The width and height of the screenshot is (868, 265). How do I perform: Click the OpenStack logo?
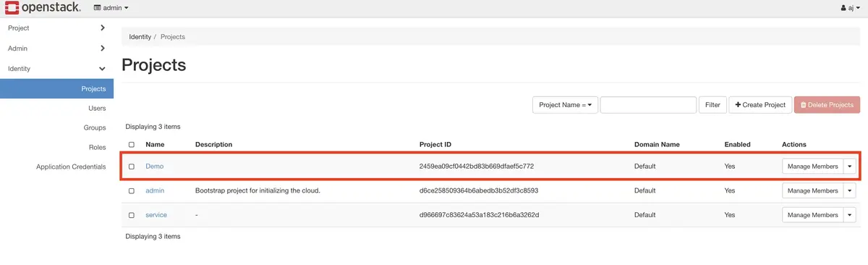41,8
